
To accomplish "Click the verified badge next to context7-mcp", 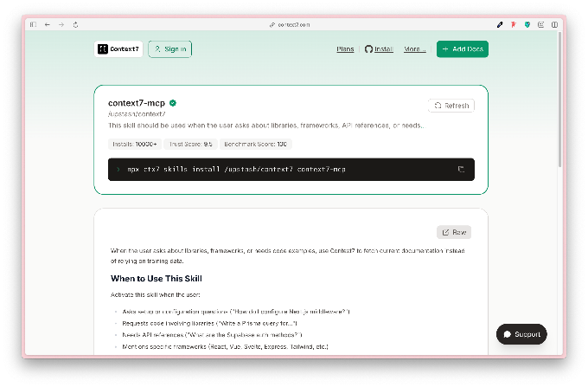I will click(173, 103).
